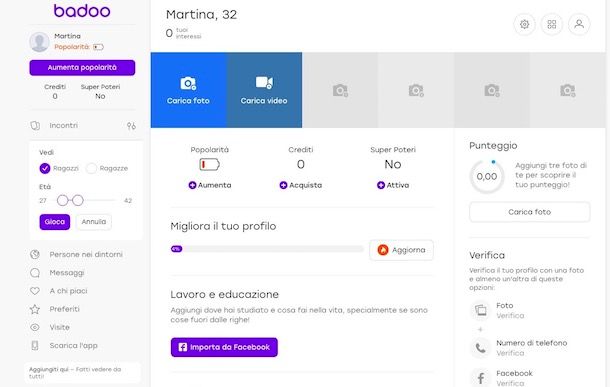Screen dimensions: 610x387
Task: Click the Badoo logo
Action: click(x=82, y=11)
